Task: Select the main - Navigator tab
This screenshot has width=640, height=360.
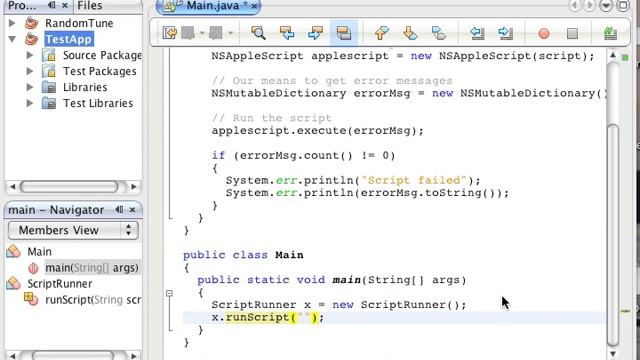Action: (56, 210)
